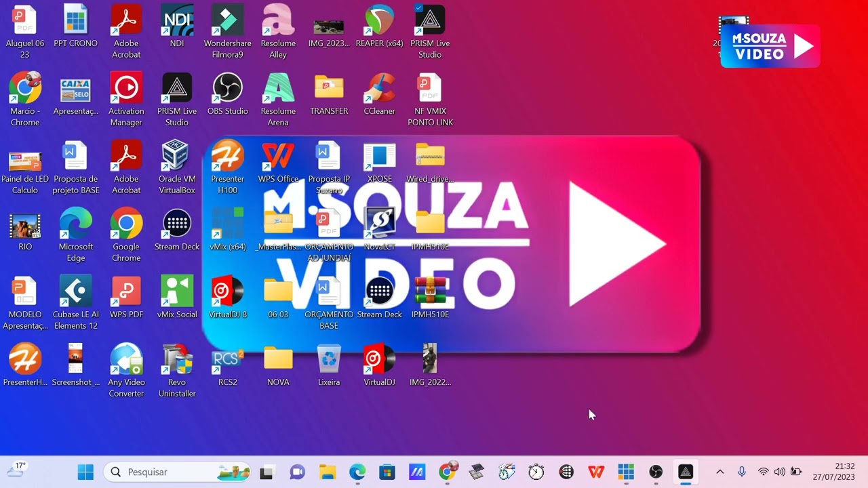Open the 06 03 folder
Screen dimensions: 868x488
coord(278,297)
